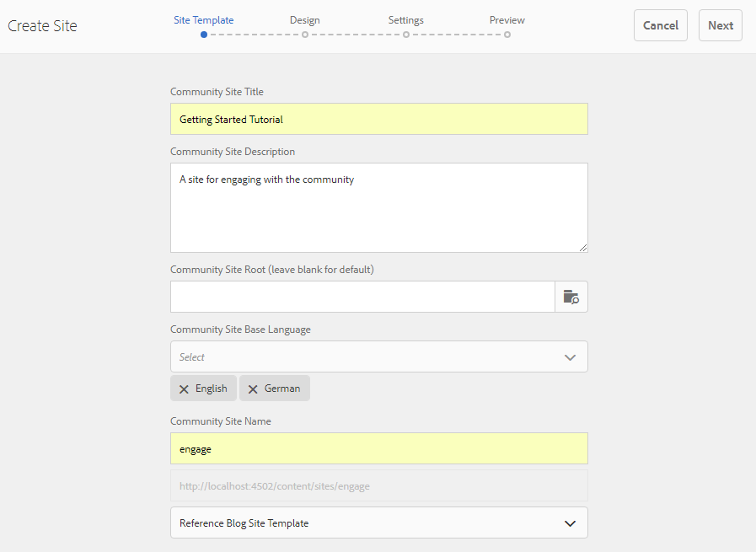
Task: Edit the Community Site Name field
Action: pyautogui.click(x=378, y=448)
